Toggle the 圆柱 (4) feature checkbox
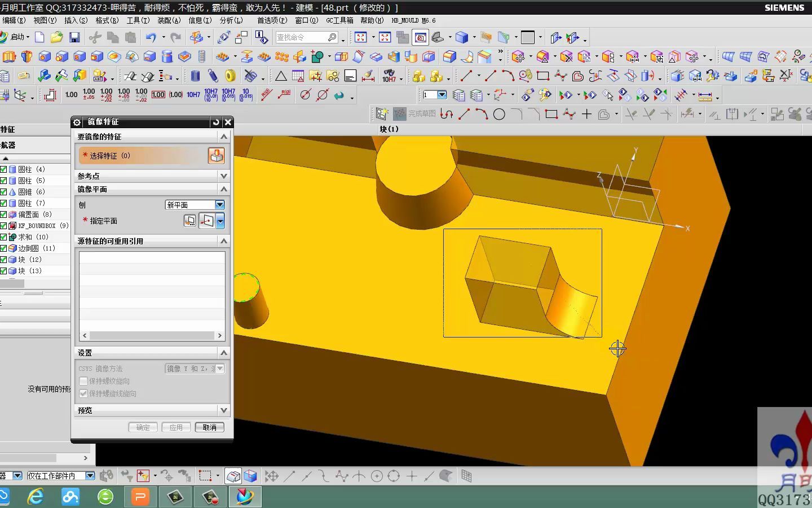 3,169
